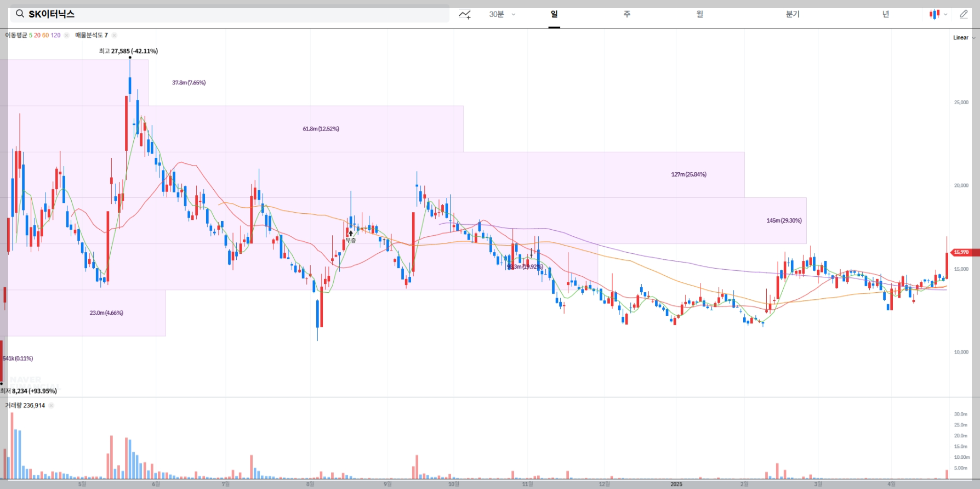The width and height of the screenshot is (980, 489).
Task: Open the add indicator chart icon
Action: point(465,14)
